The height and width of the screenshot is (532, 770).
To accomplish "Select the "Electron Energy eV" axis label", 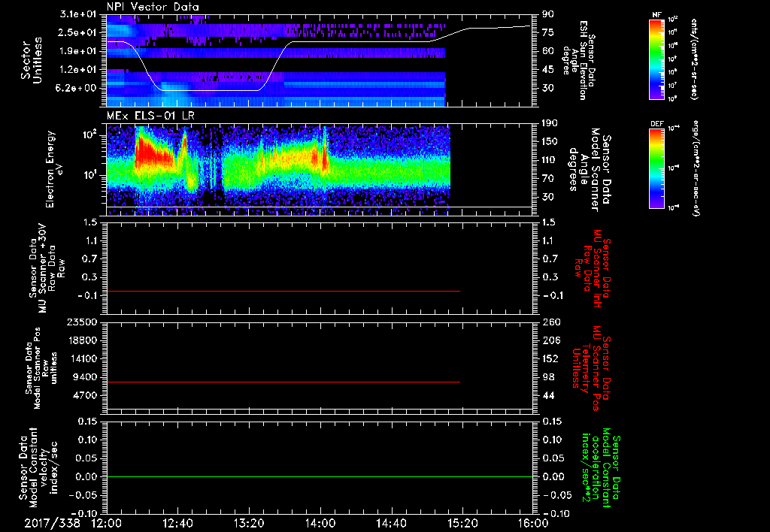I will (55, 169).
